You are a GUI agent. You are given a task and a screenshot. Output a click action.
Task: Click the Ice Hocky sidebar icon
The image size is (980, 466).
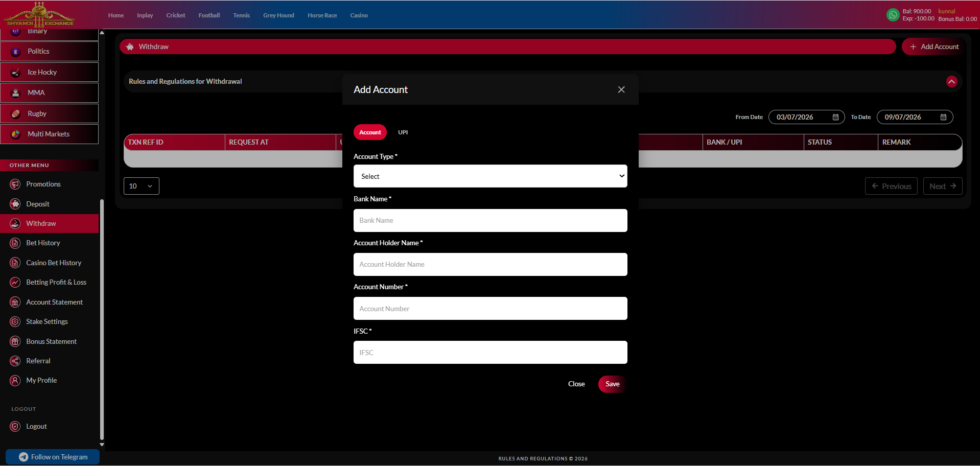pos(16,73)
